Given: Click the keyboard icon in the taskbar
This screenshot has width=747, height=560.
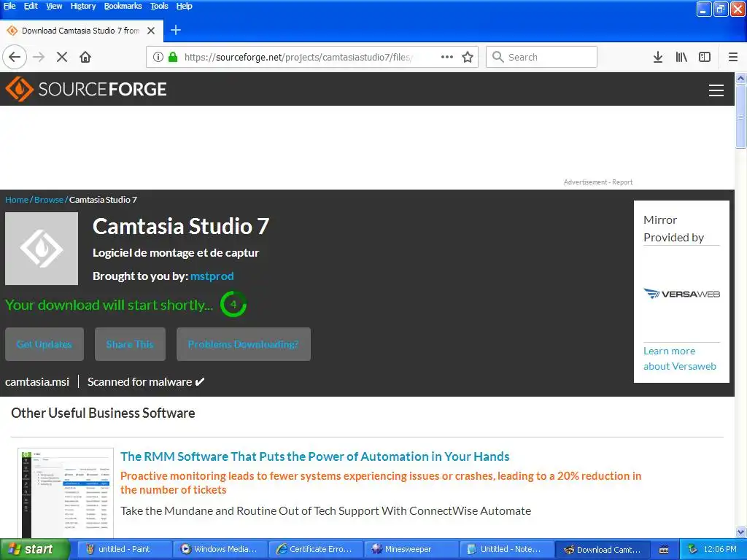Looking at the screenshot, I should pyautogui.click(x=664, y=550).
